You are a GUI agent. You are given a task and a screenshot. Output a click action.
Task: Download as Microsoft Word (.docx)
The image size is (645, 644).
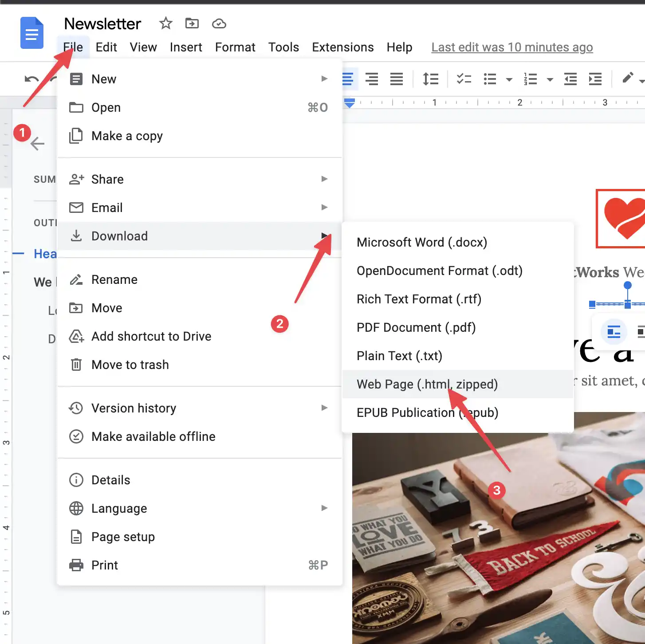(x=458, y=242)
